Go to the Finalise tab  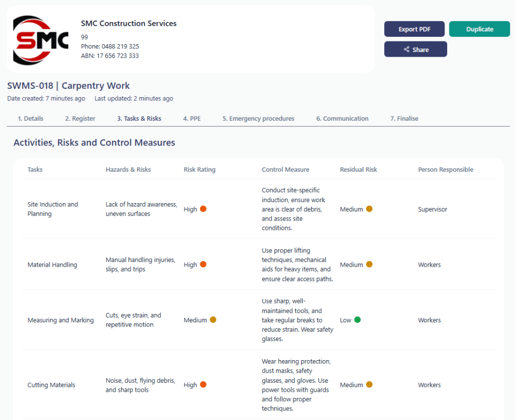point(404,119)
